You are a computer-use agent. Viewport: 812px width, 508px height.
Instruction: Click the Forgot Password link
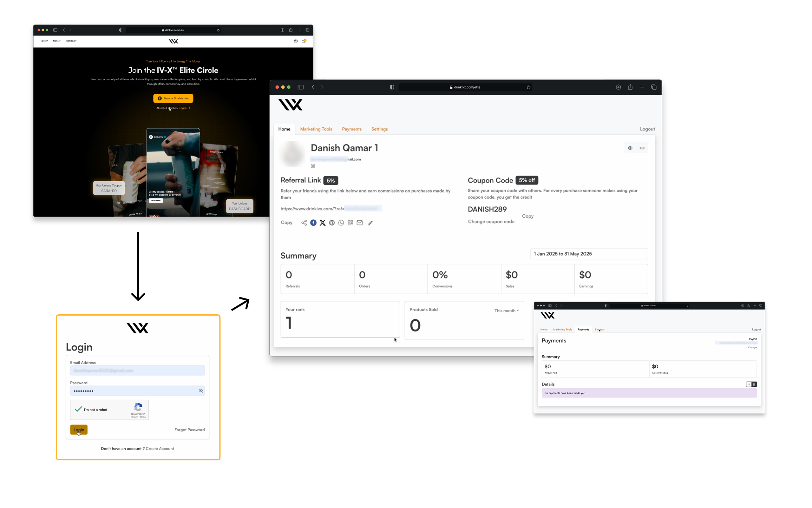190,430
